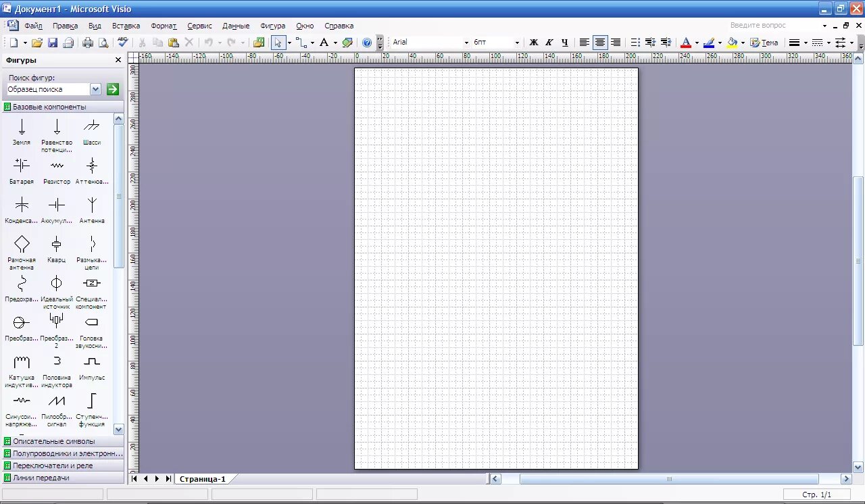Select the Антенна antenna shape
The height and width of the screenshot is (504, 865).
[92, 210]
